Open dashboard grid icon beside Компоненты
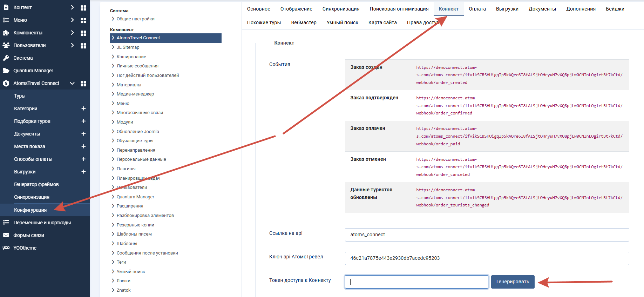 (83, 33)
